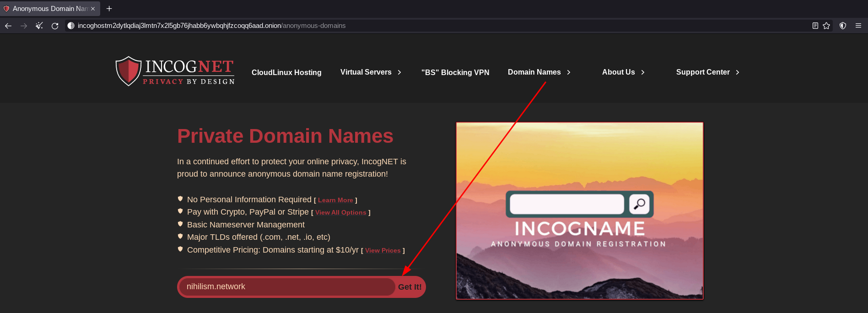Expand About Us chevron arrow
This screenshot has height=313, width=868.
pyautogui.click(x=643, y=72)
